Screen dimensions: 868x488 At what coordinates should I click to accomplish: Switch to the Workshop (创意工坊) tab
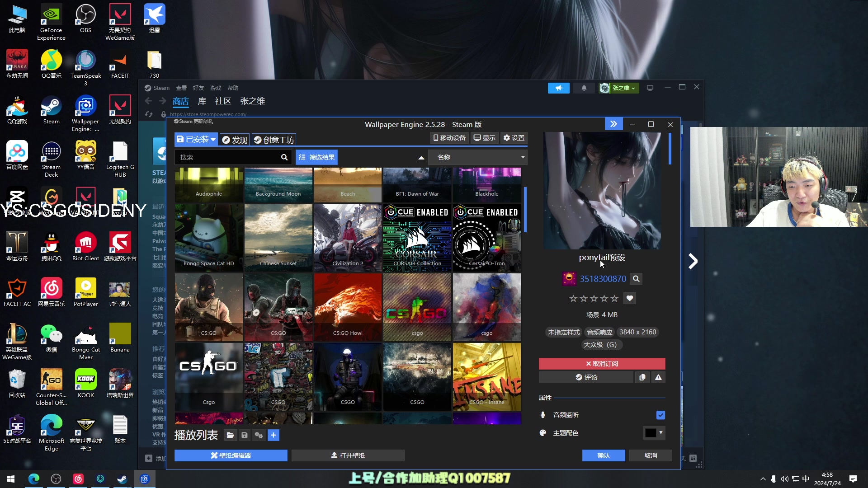coord(274,140)
